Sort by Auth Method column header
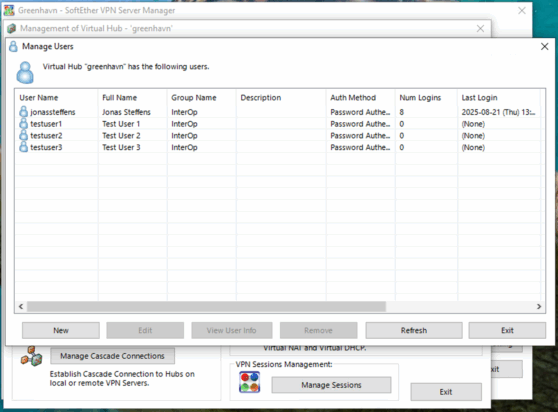Image resolution: width=558 pixels, height=412 pixels. (360, 97)
